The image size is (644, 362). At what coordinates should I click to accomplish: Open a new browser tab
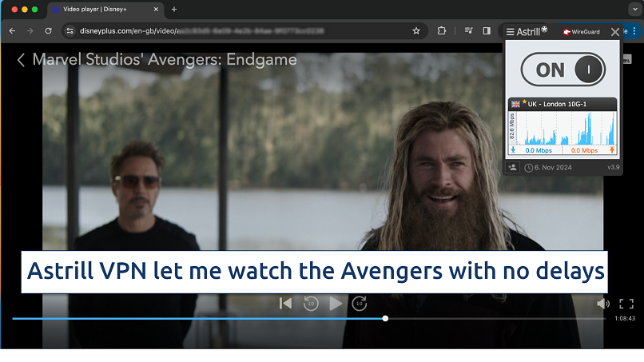click(174, 9)
